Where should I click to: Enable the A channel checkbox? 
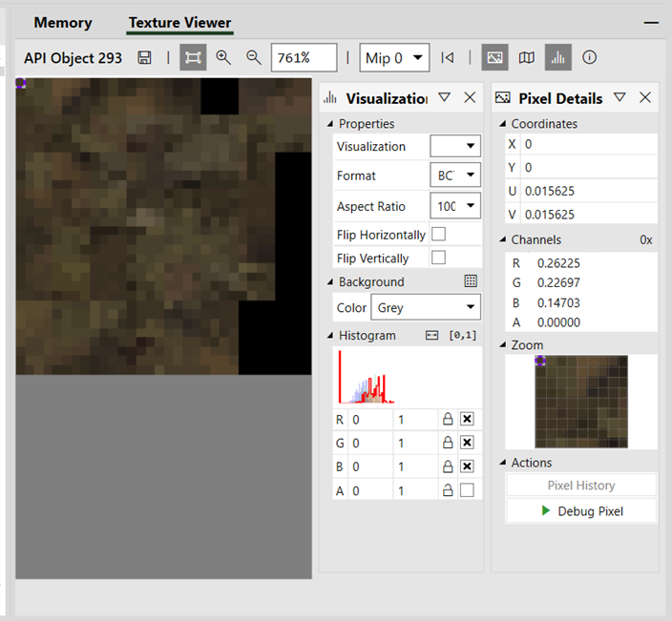click(467, 490)
